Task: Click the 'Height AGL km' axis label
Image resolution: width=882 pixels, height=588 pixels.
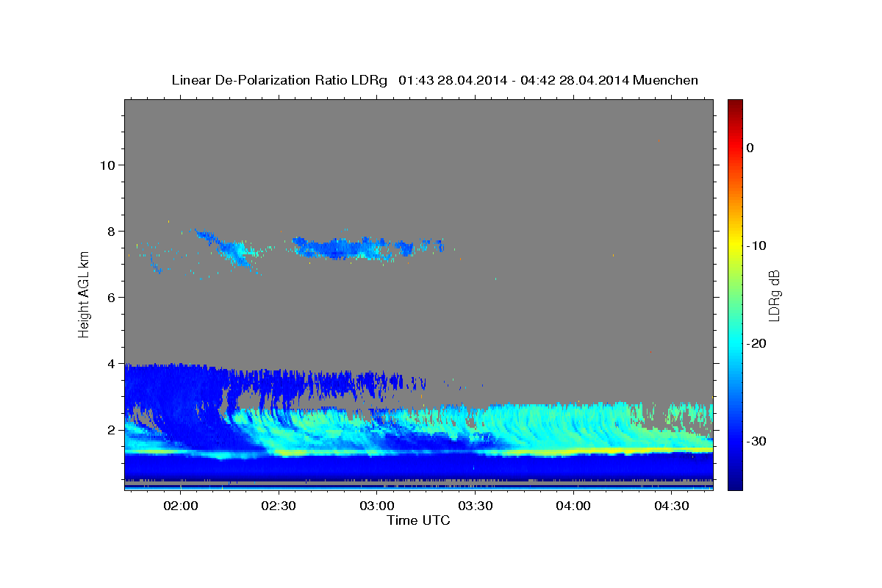Action: pyautogui.click(x=84, y=294)
